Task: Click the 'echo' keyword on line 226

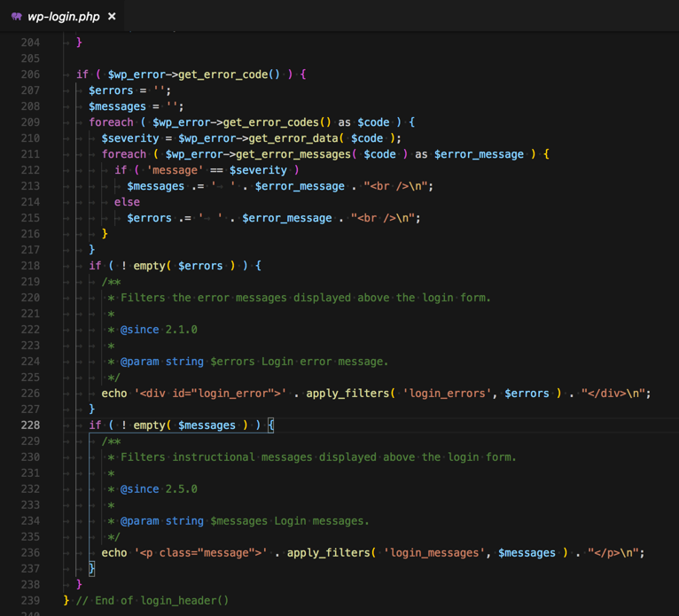Action: [114, 394]
